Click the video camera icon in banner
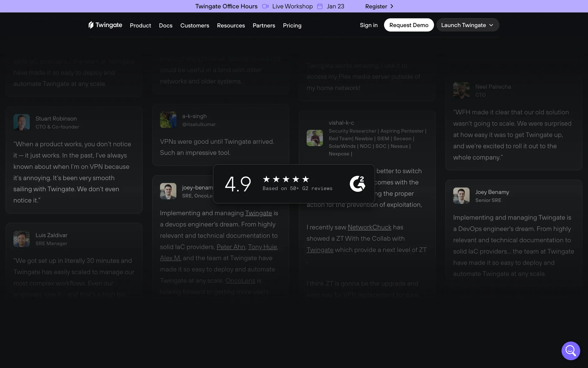588x368 pixels. coord(265,6)
